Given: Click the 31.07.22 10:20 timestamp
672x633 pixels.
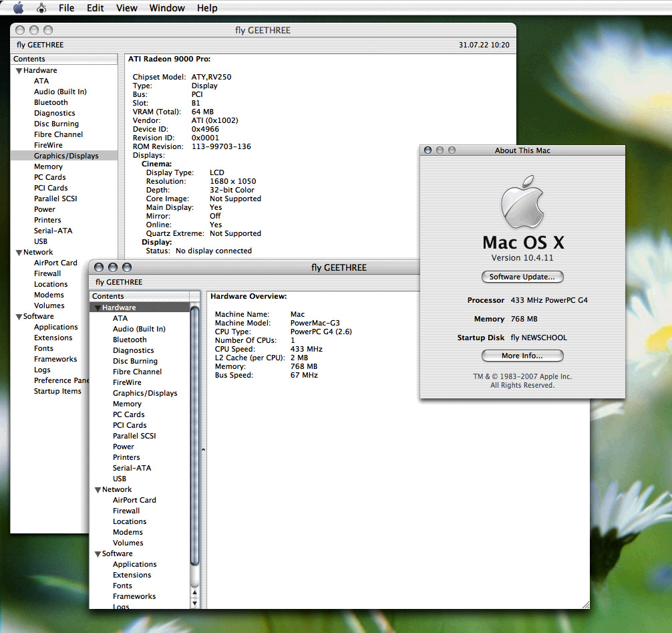Looking at the screenshot, I should tap(484, 45).
